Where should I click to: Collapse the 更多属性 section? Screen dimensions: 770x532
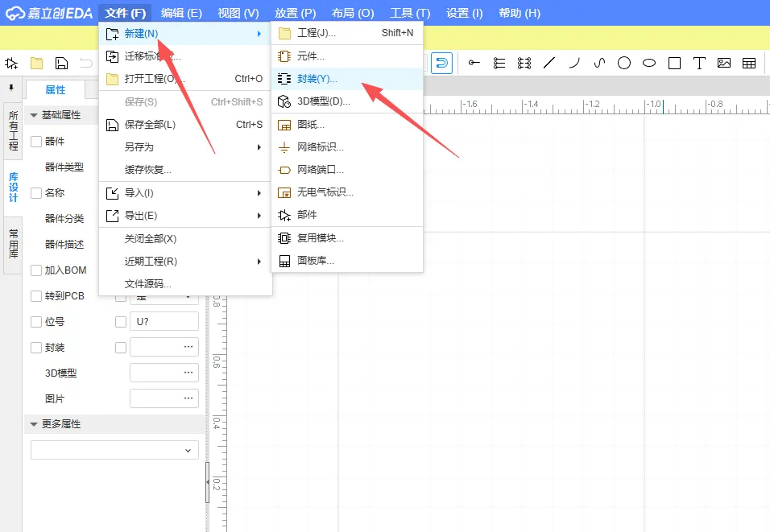pos(34,424)
